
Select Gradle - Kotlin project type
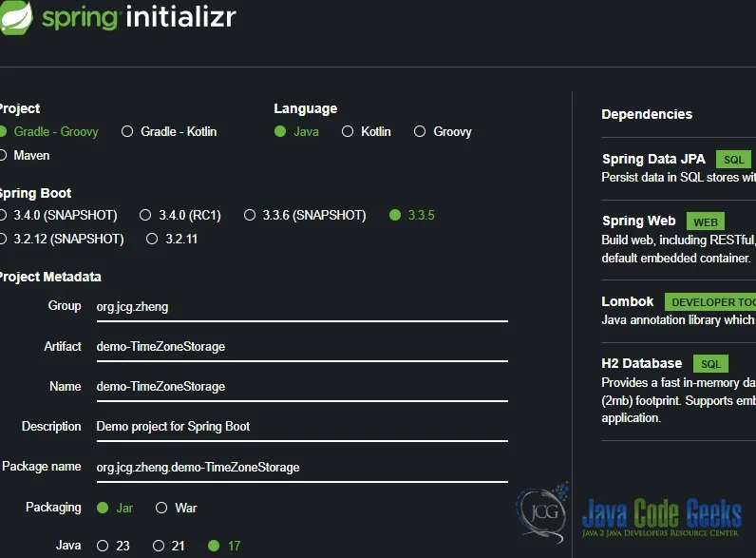pos(169,131)
